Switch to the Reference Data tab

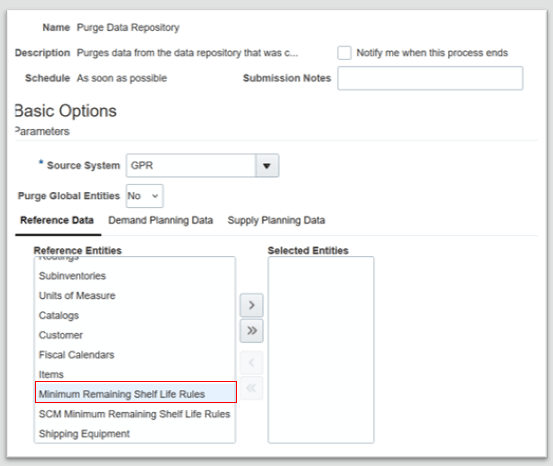coord(57,220)
